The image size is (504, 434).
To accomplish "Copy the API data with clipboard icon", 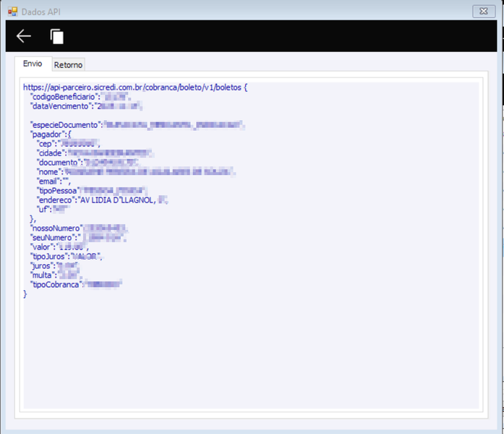I will (x=57, y=36).
